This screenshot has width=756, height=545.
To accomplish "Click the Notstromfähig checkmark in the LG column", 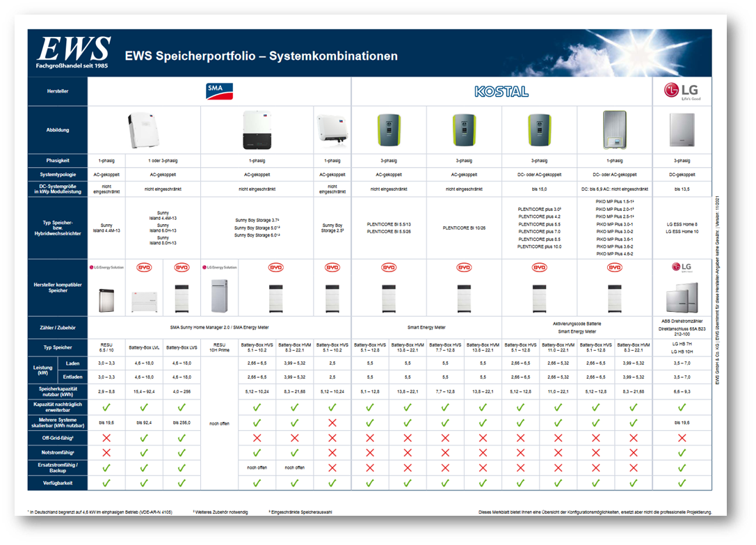I will [x=681, y=453].
